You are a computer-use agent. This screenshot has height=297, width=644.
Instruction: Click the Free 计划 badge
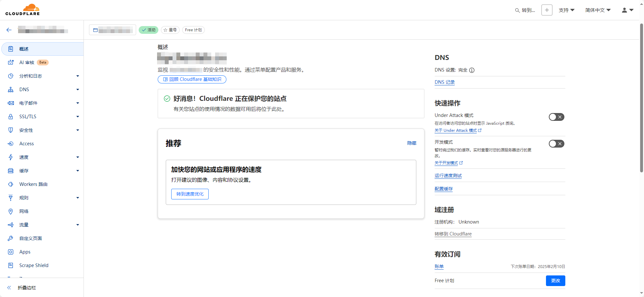pos(193,30)
